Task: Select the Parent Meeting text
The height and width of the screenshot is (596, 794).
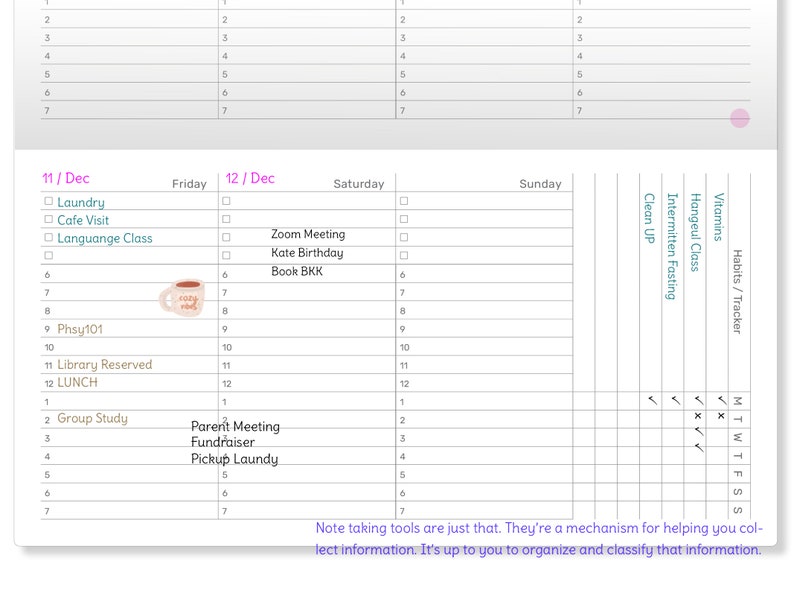Action: pos(235,426)
